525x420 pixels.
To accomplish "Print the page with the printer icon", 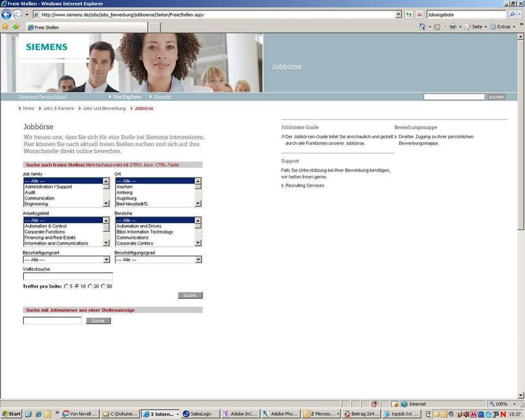I will pos(453,27).
